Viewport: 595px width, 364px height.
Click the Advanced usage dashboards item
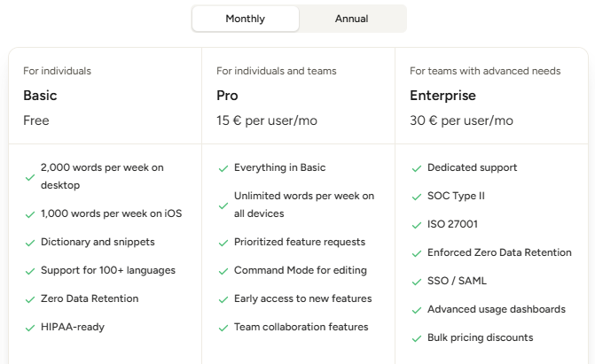coord(496,309)
